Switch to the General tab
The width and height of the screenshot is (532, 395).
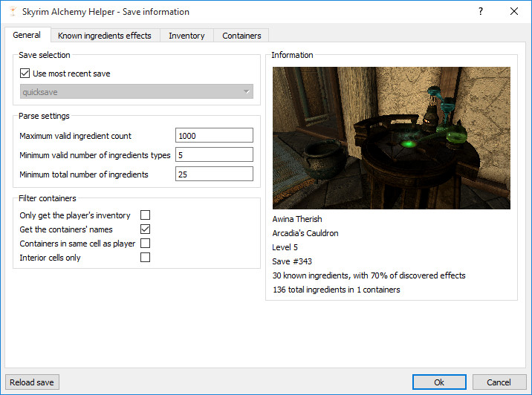point(27,35)
